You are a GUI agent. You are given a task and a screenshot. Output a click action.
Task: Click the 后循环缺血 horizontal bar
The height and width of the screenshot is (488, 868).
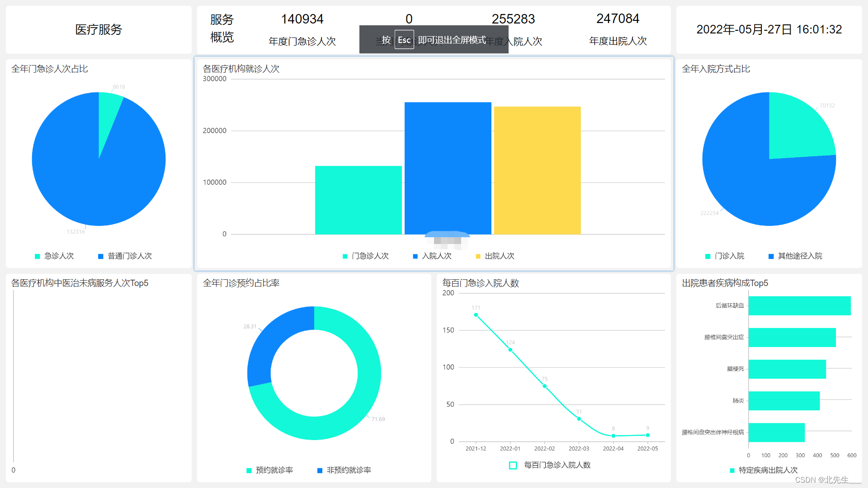coord(800,306)
